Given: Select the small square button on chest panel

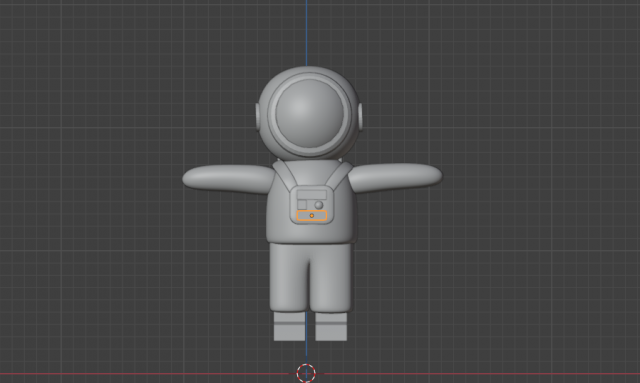Looking at the screenshot, I should click(x=302, y=205).
